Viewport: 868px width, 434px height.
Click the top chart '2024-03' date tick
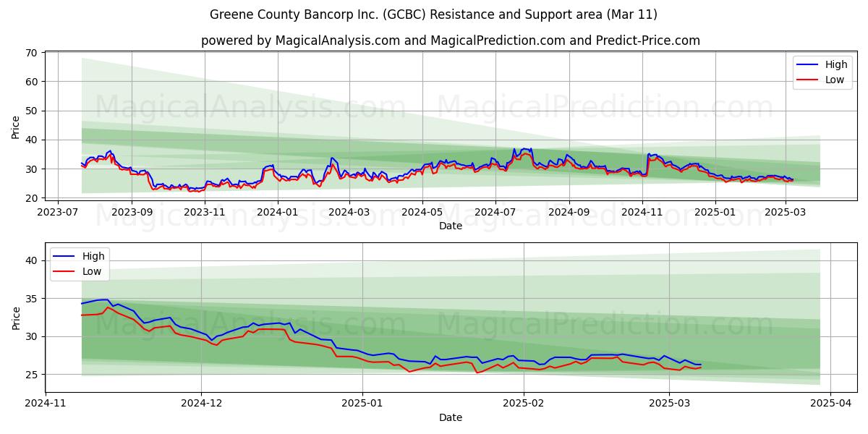pyautogui.click(x=349, y=213)
